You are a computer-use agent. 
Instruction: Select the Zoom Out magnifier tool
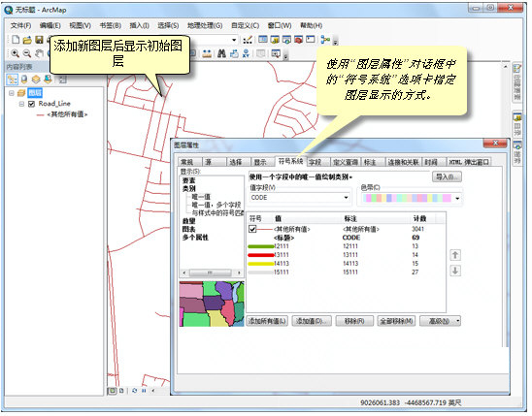[27, 53]
